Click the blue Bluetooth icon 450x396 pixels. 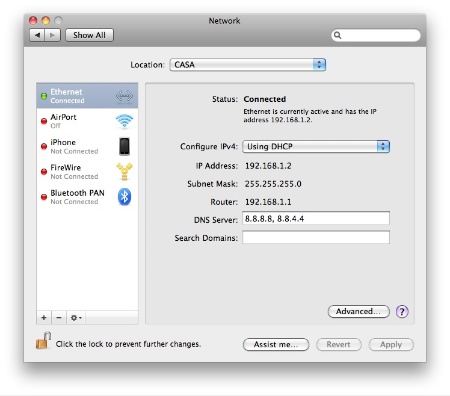[124, 197]
